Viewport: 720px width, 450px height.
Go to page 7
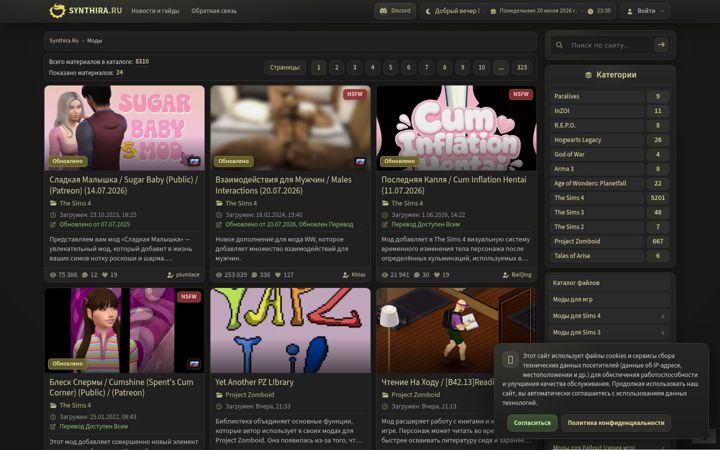point(427,68)
